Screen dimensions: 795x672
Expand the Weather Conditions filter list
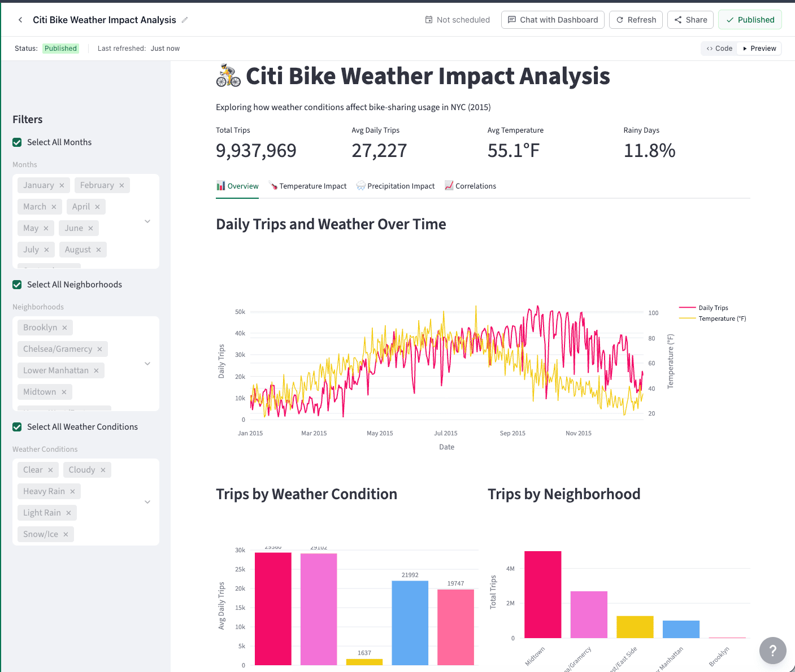[147, 502]
